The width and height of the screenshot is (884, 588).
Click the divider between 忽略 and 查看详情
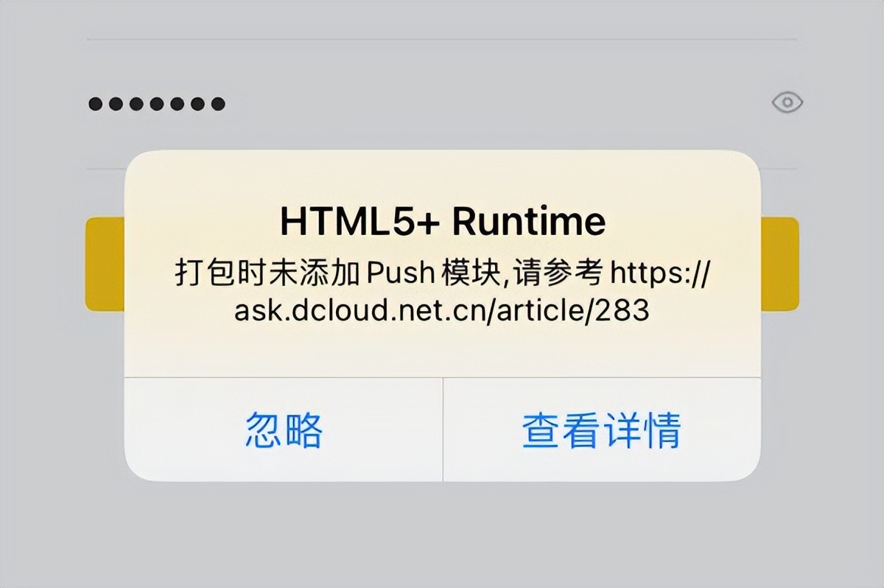[x=443, y=430]
